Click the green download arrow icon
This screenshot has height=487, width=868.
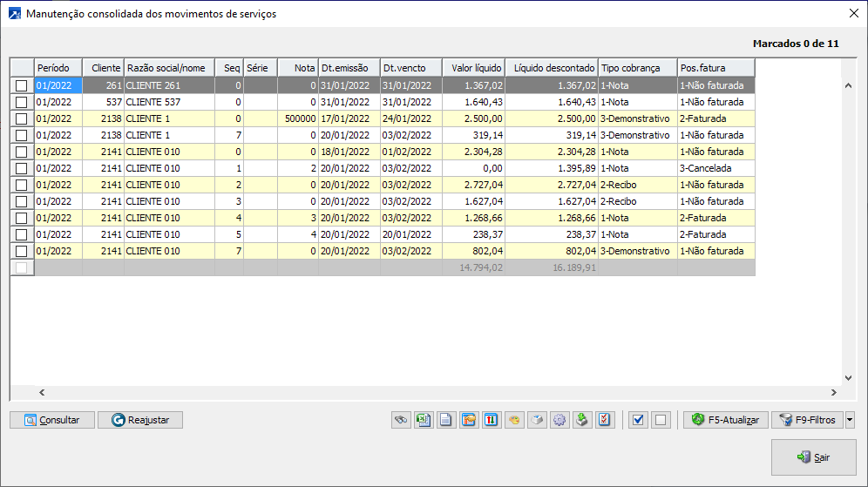click(x=582, y=420)
